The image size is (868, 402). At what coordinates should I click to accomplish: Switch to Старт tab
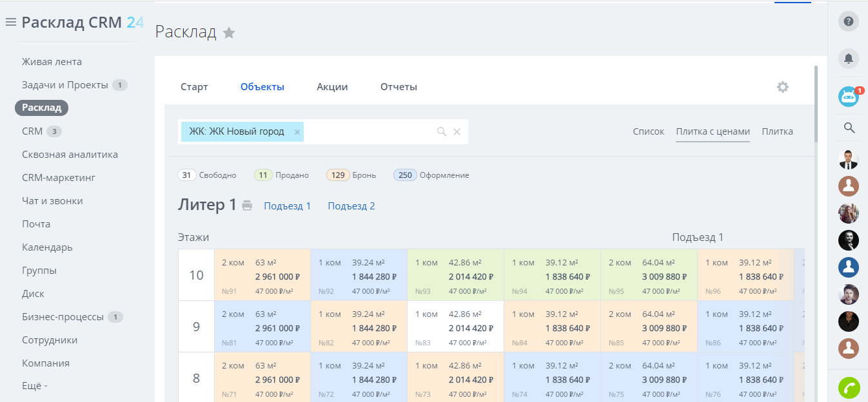pyautogui.click(x=194, y=87)
